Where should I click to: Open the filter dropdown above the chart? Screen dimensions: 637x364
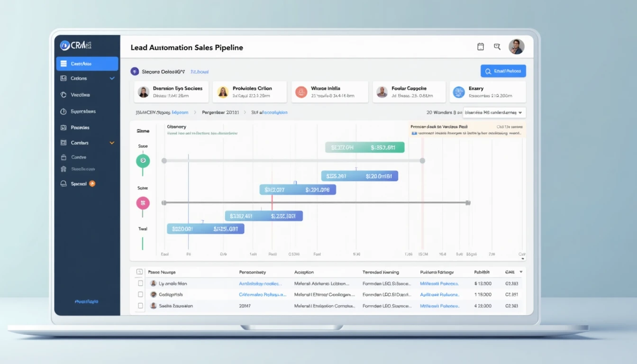493,112
